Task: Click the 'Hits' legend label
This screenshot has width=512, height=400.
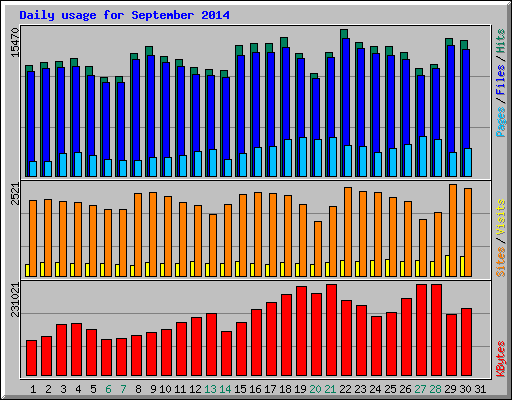Action: tap(500, 41)
